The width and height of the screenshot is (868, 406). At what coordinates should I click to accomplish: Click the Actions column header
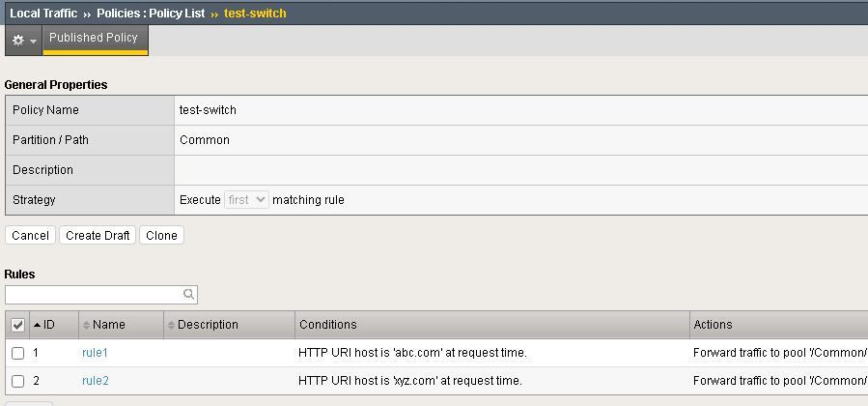[x=713, y=325]
